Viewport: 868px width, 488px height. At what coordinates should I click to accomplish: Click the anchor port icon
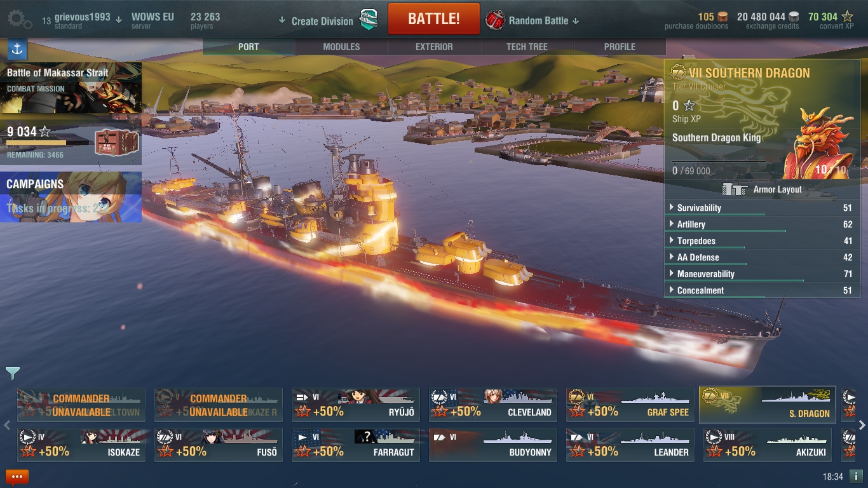[17, 49]
